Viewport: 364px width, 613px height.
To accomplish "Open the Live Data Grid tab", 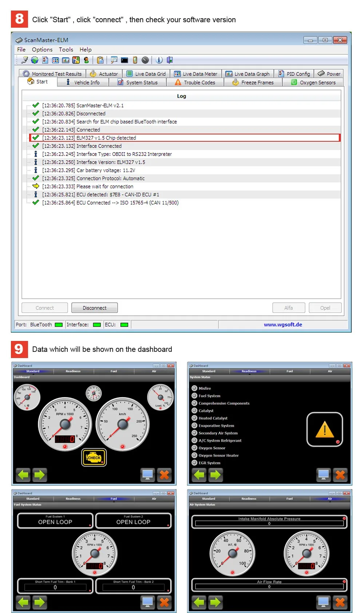I will [146, 74].
